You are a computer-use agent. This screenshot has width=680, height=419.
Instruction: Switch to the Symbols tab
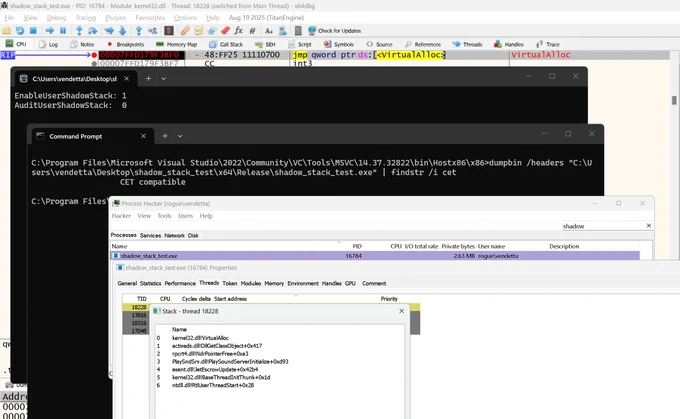[x=339, y=44]
